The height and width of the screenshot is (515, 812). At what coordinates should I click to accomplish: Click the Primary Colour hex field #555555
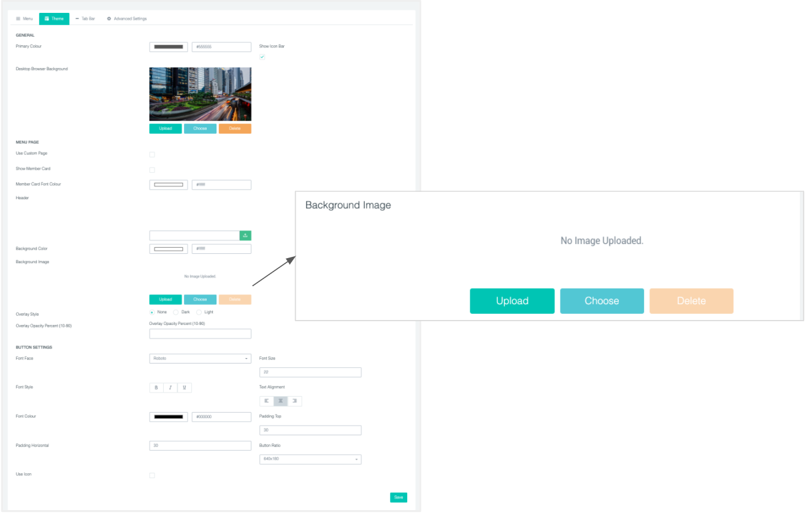(221, 47)
